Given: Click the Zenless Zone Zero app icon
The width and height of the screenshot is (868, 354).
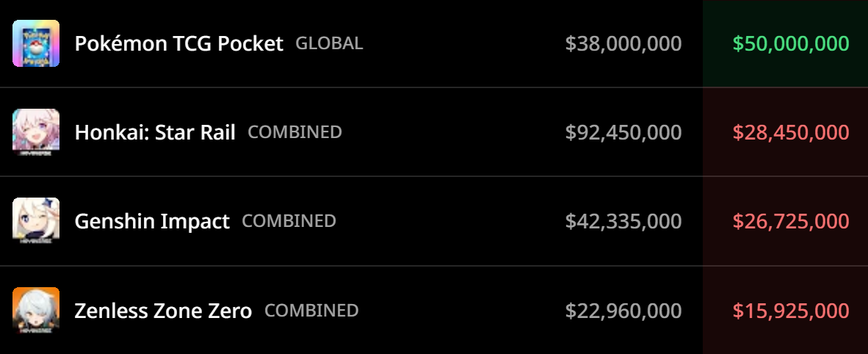Looking at the screenshot, I should pos(36,310).
